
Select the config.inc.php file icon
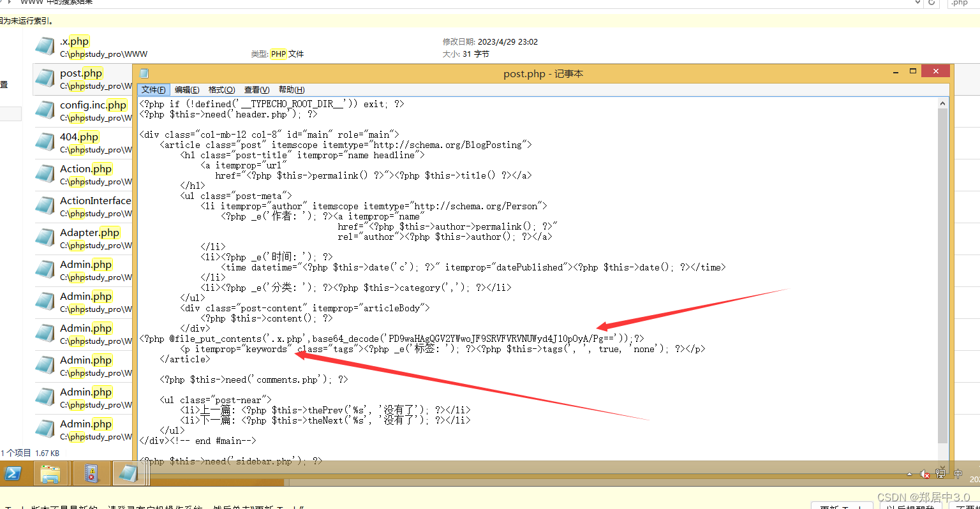pos(45,110)
